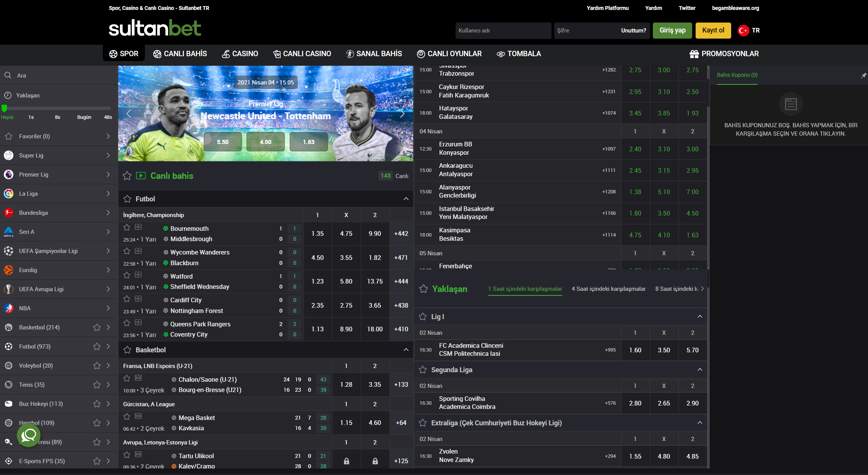Collapse the Futbol live section
The height and width of the screenshot is (475, 868).
(406, 199)
